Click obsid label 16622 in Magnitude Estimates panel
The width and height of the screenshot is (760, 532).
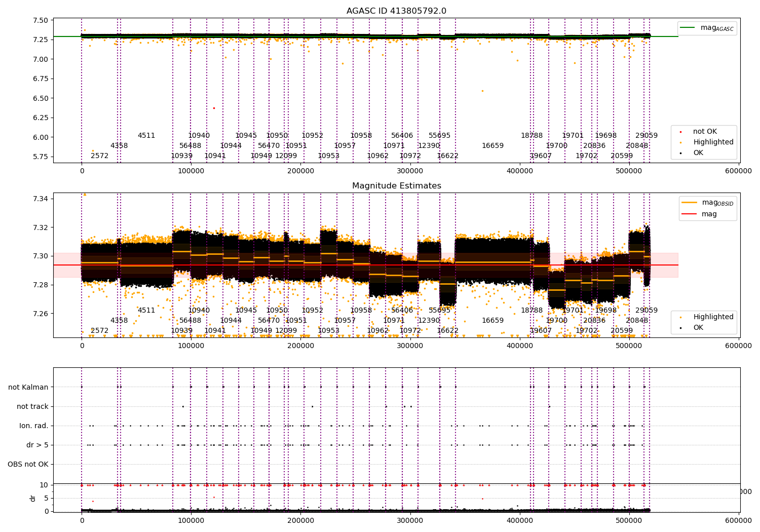[447, 330]
